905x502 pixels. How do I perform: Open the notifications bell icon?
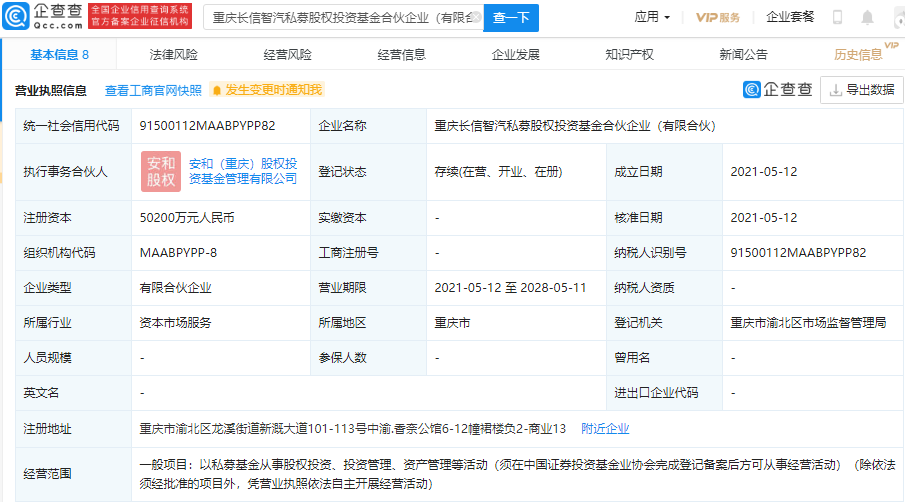coord(867,17)
